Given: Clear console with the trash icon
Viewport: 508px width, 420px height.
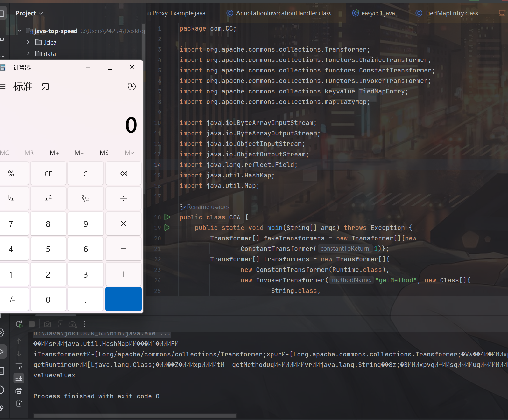Looking at the screenshot, I should tap(19, 403).
